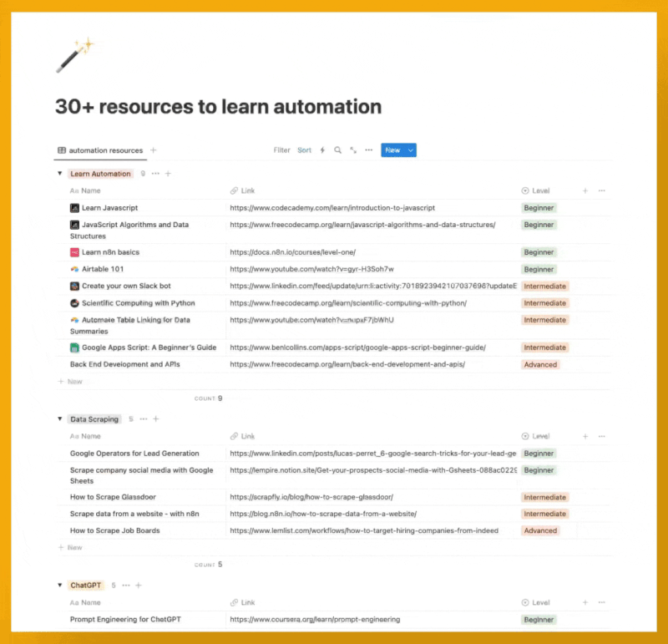Open the lightning bolt automations icon
Screen dimensions: 668x644
tap(322, 150)
